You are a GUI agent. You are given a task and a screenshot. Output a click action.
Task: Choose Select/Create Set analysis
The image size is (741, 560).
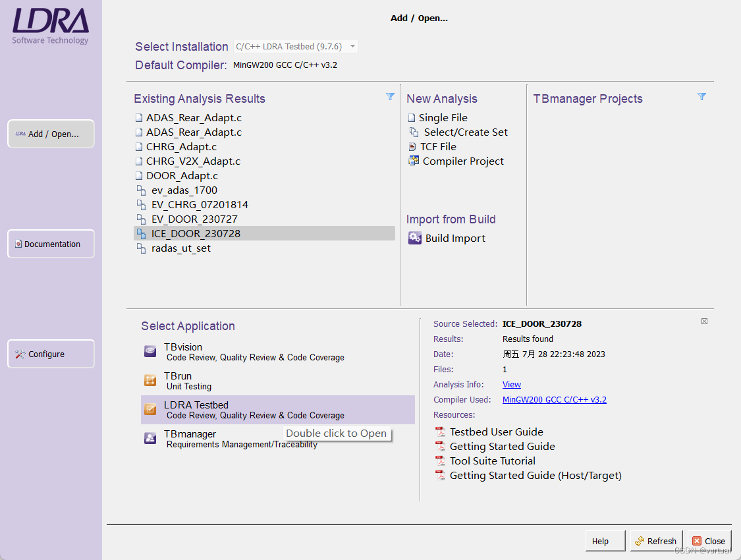pos(466,132)
